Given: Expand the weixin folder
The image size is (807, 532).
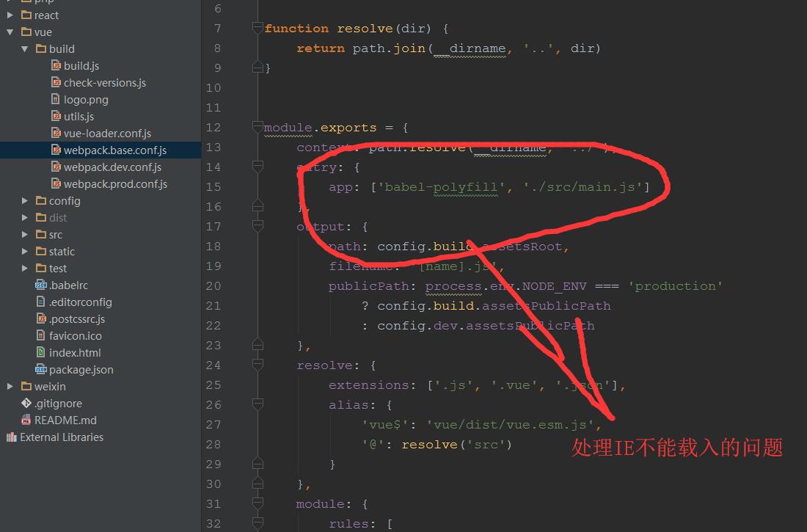Looking at the screenshot, I should pyautogui.click(x=10, y=386).
